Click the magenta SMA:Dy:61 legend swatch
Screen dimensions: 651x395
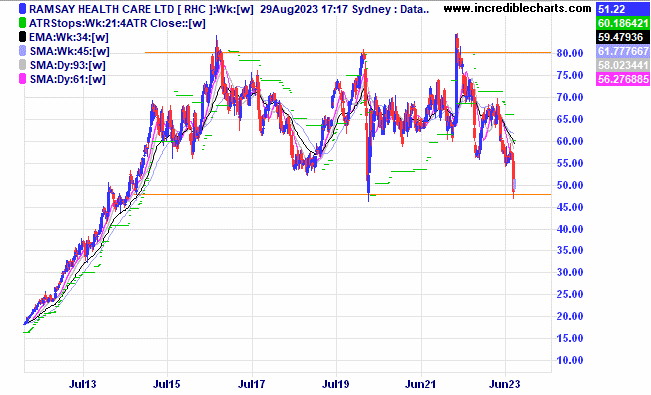(x=22, y=79)
